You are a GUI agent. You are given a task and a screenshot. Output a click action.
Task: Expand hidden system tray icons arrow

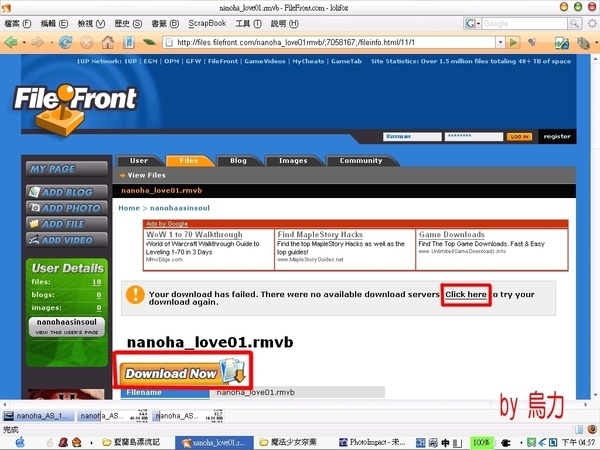coord(521,443)
